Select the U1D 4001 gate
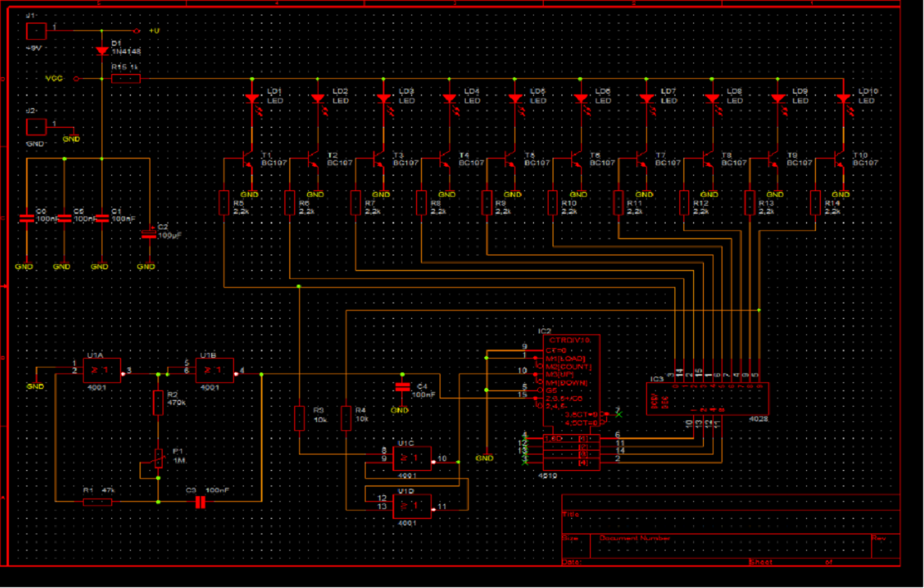This screenshot has height=588, width=924. point(412,507)
